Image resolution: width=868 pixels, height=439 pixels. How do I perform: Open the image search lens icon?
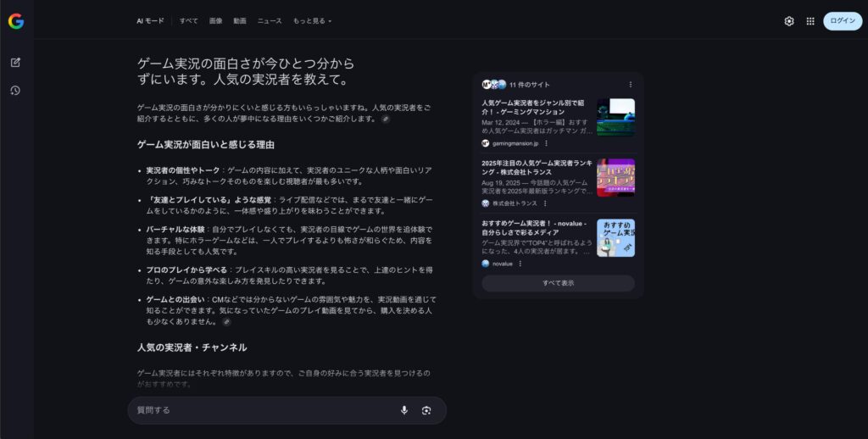click(x=426, y=410)
